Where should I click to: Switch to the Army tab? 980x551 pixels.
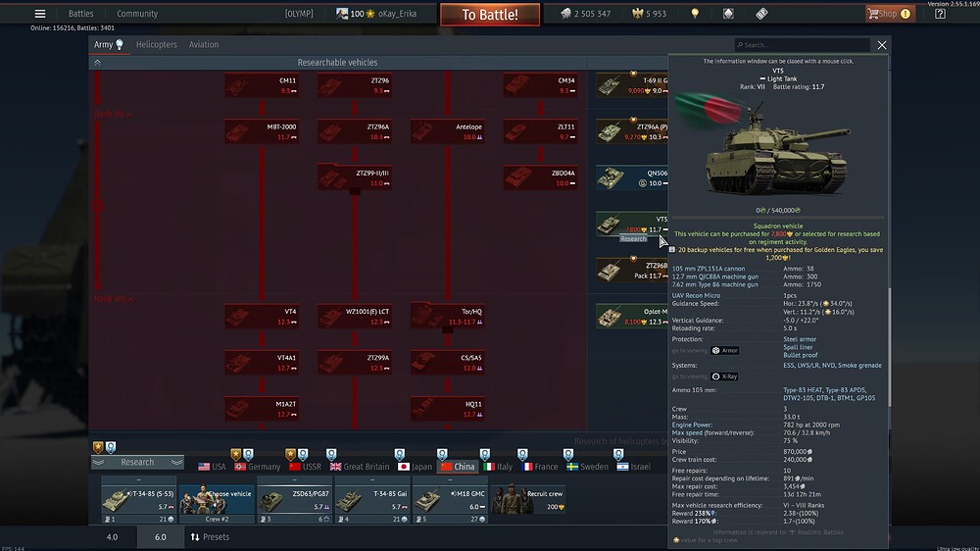point(109,44)
